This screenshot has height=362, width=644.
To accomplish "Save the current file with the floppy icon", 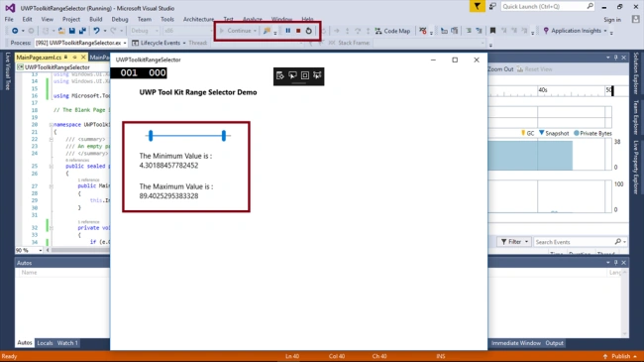I will 72,31.
